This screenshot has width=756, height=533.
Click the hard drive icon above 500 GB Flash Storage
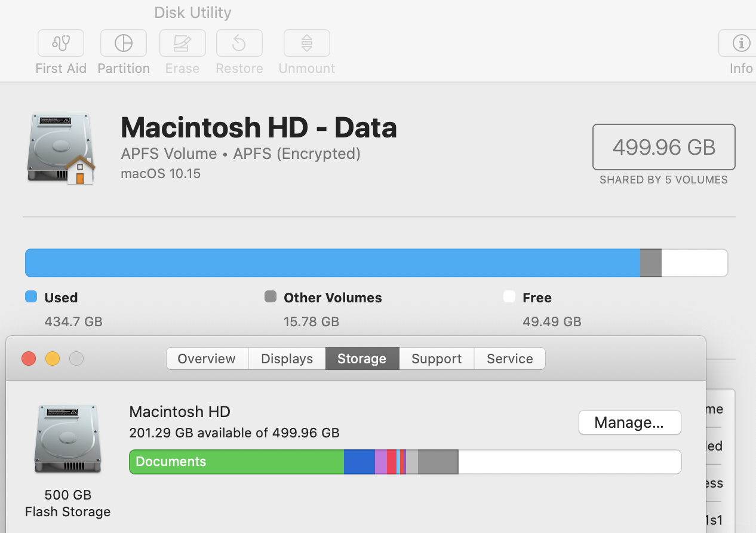(67, 439)
